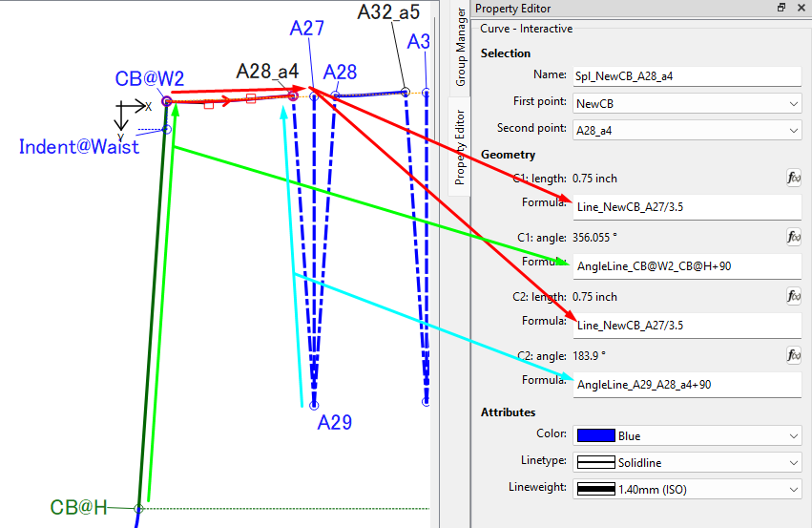Click the C2 angle value 183.9°
The width and height of the screenshot is (812, 528).
[589, 356]
